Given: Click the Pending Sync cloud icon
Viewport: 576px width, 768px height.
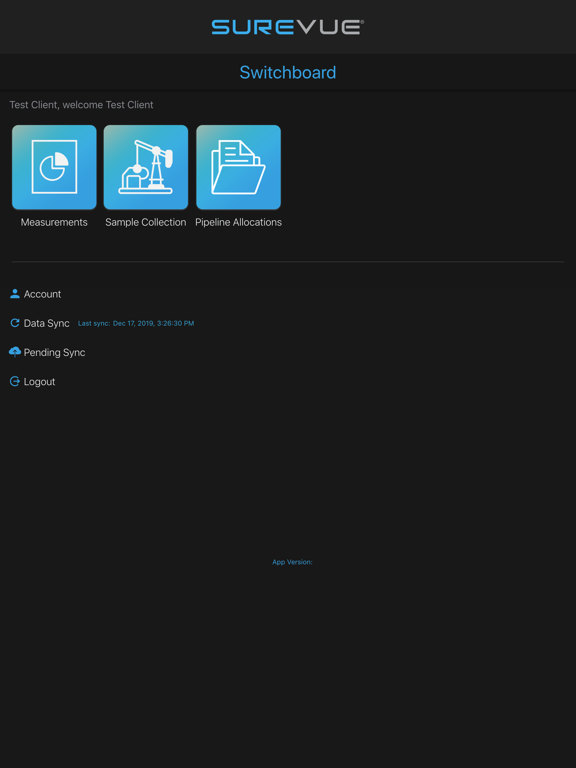Looking at the screenshot, I should click(x=15, y=352).
